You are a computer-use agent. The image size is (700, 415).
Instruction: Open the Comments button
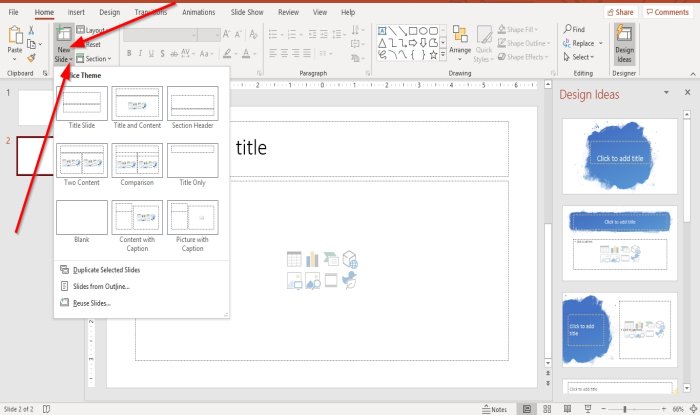coord(666,12)
